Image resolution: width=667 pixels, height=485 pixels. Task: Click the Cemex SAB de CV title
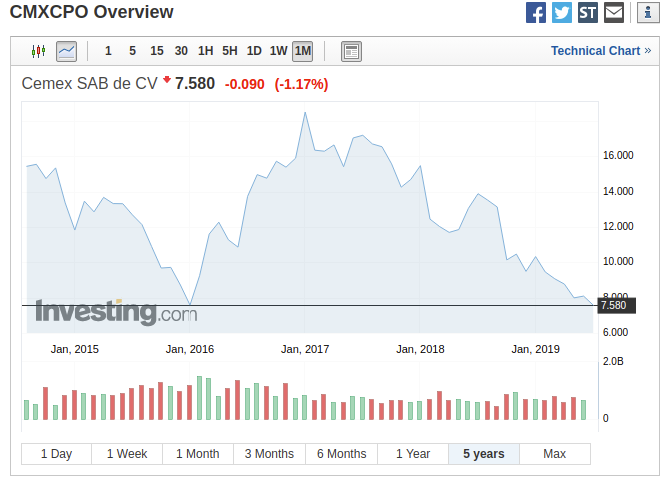(90, 84)
